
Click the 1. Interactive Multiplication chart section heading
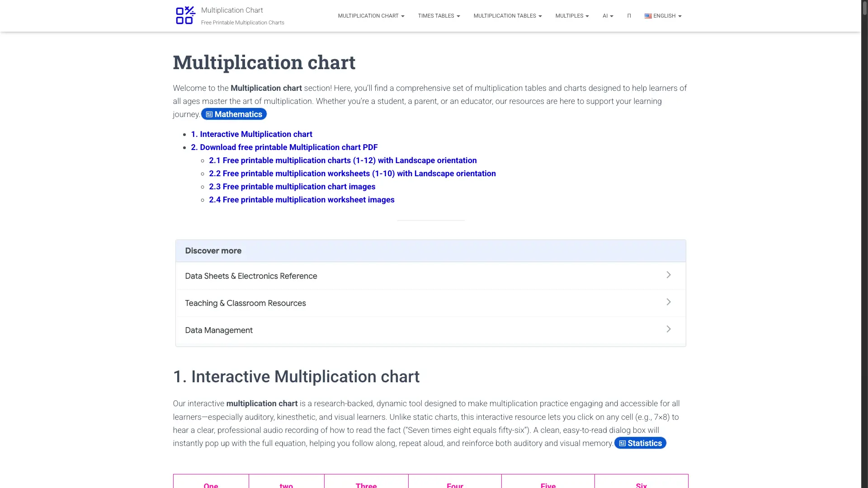point(296,376)
